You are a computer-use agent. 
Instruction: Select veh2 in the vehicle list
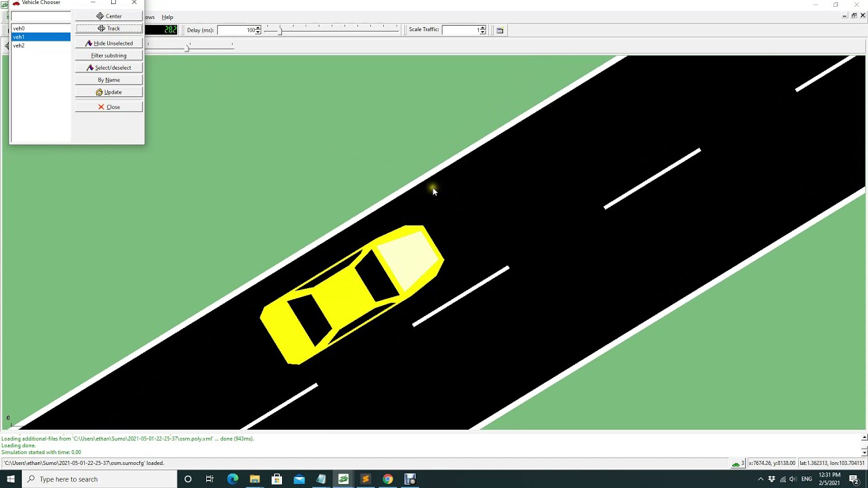tap(41, 45)
